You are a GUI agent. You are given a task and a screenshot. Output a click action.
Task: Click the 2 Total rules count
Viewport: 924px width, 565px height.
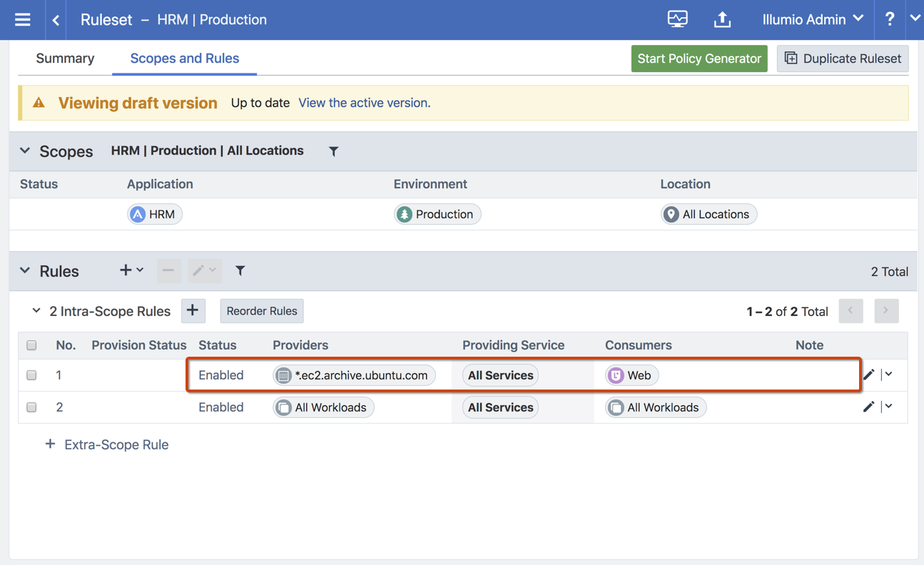point(889,272)
